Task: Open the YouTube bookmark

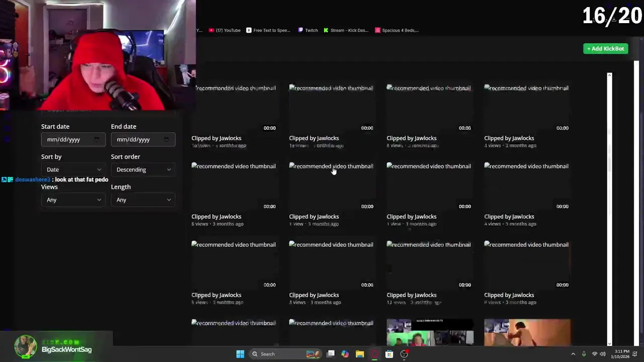Action: point(224,30)
